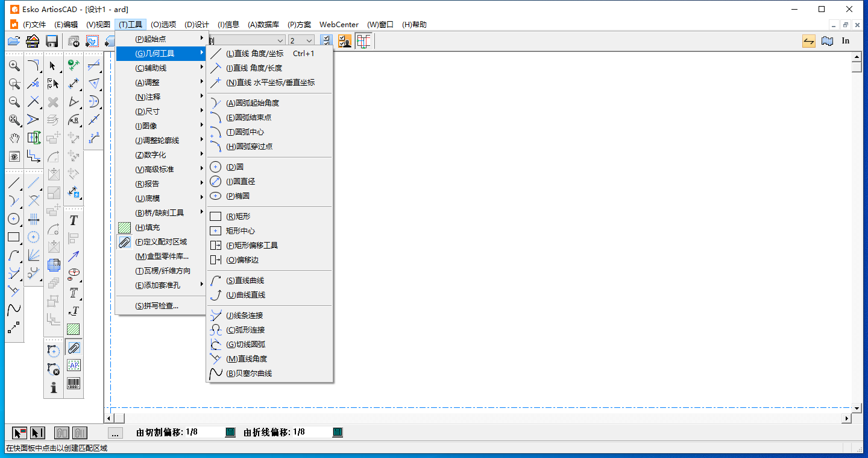Screen dimensions: 868x458
Task: Click the Save floppy disk icon
Action: click(x=52, y=41)
